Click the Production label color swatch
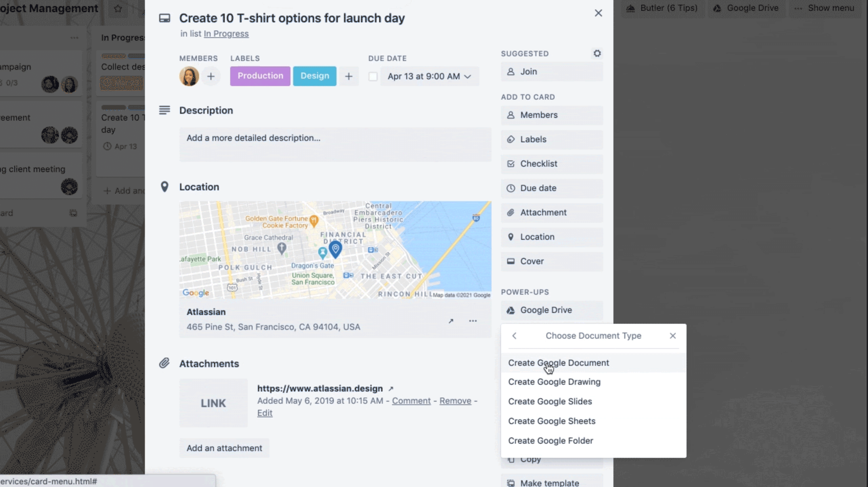 pyautogui.click(x=260, y=76)
